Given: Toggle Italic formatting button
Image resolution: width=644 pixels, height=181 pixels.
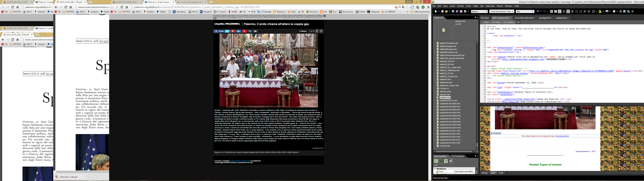Looking at the screenshot, I should [x=555, y=12].
